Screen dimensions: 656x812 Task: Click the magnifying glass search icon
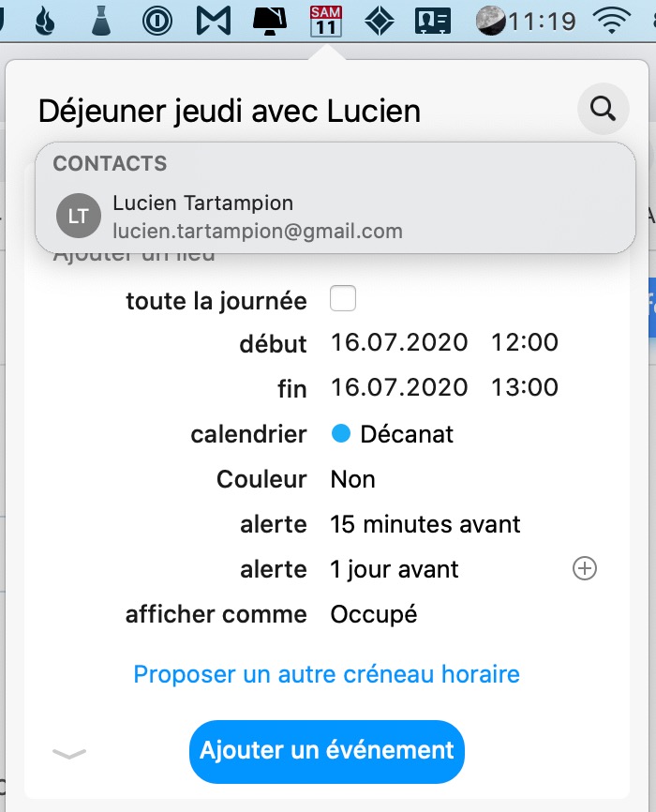(x=603, y=110)
